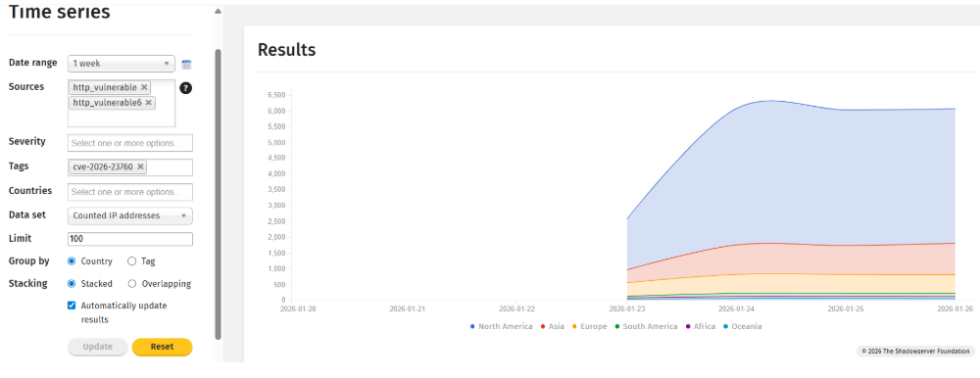Click the sidebar scrollbar up arrow
The width and height of the screenshot is (980, 378).
point(218,11)
